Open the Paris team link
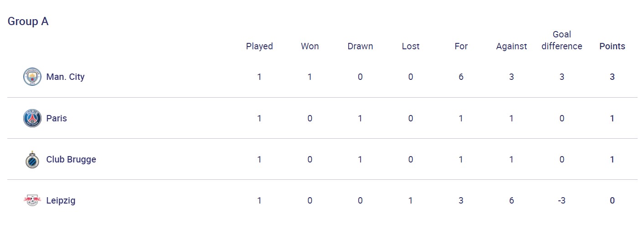 point(57,118)
